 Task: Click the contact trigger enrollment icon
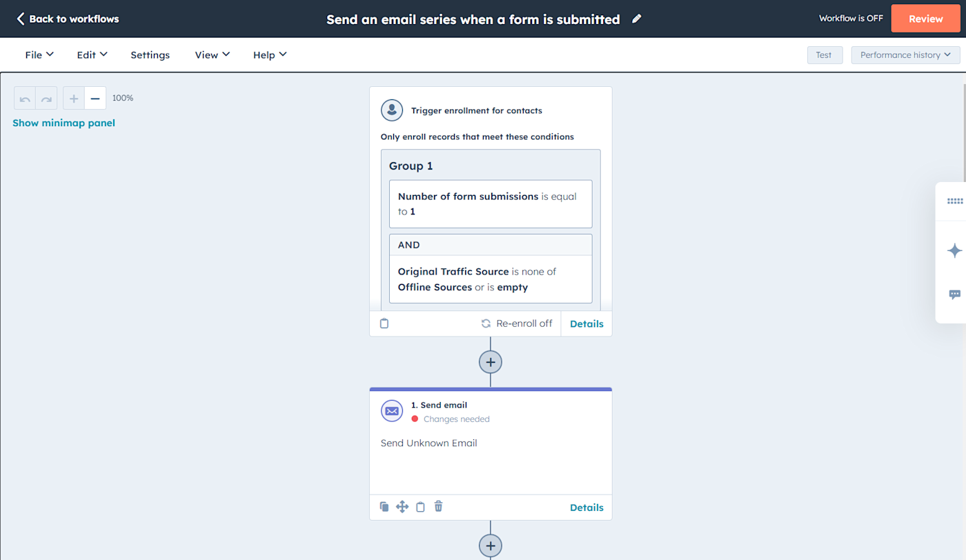tap(392, 110)
